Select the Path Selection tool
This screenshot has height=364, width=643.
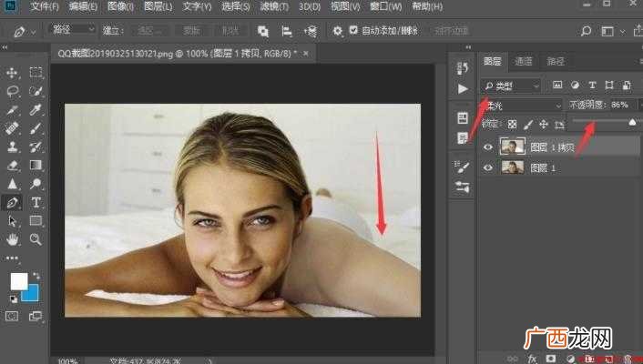[13, 221]
